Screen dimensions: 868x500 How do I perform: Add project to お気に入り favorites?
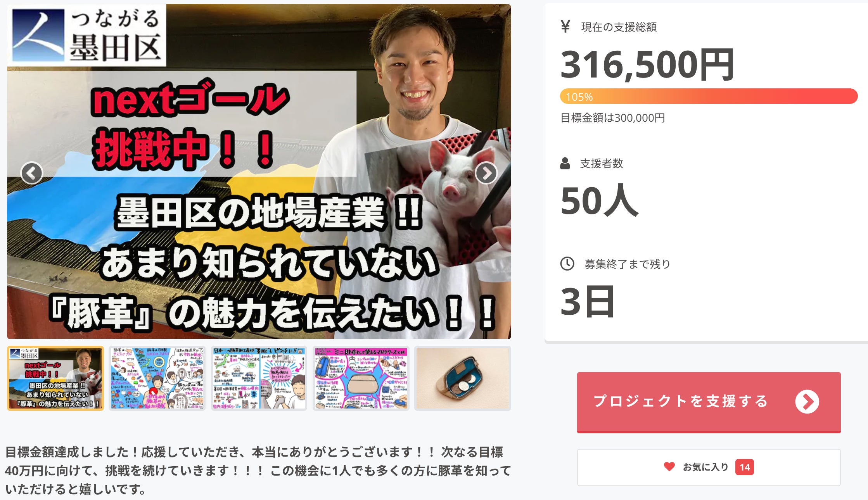pos(709,467)
